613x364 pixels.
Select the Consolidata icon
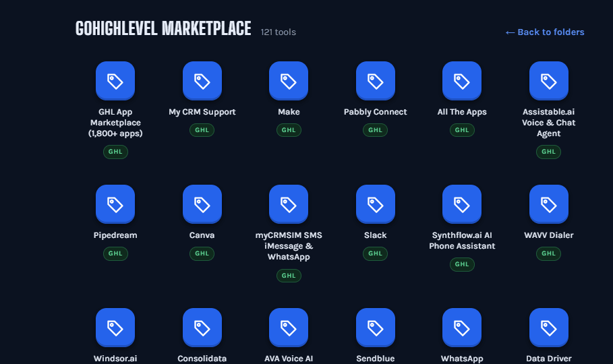click(202, 328)
